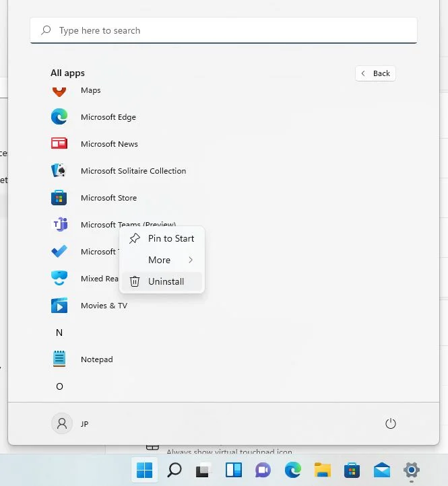Viewport: 448px width, 486px height.
Task: Expand the More submenu arrow
Action: [x=191, y=260]
